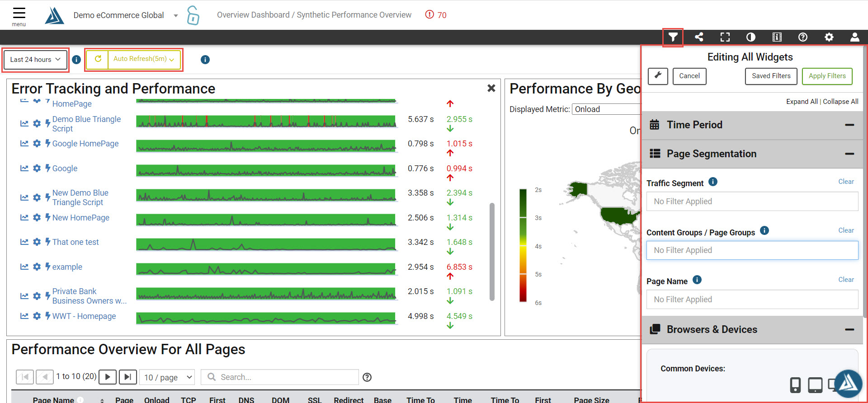Screen dimensions: 868x403
Task: Click the filmstrip icon in toolbar
Action: click(x=777, y=37)
